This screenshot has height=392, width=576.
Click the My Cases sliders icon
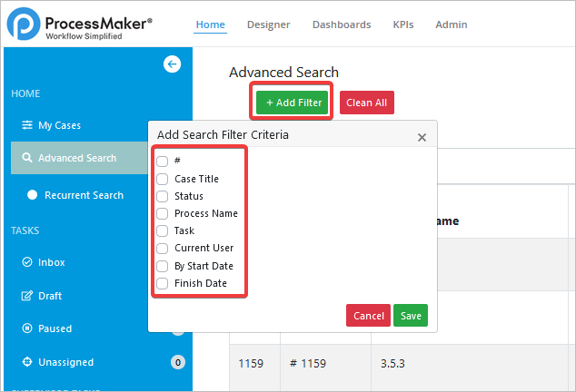[x=26, y=125]
